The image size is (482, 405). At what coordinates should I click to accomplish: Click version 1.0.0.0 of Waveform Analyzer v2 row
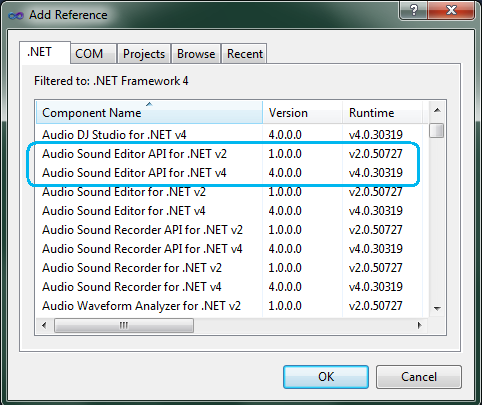(285, 306)
